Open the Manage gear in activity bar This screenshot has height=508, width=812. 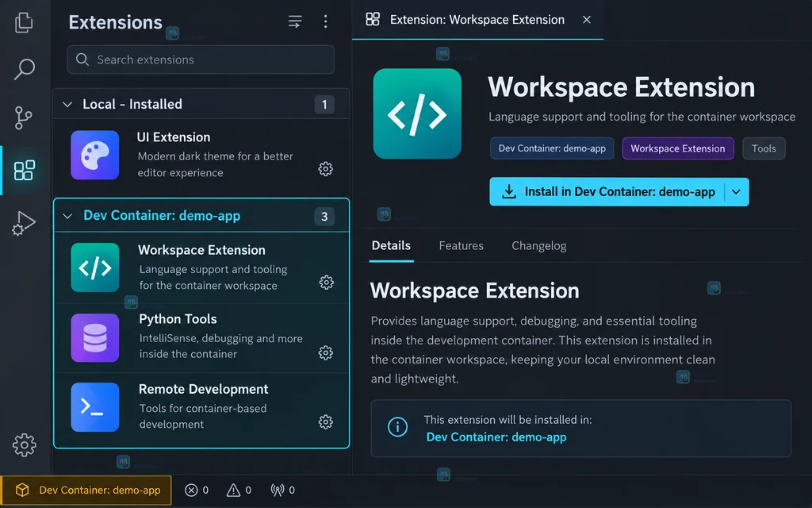pos(25,444)
